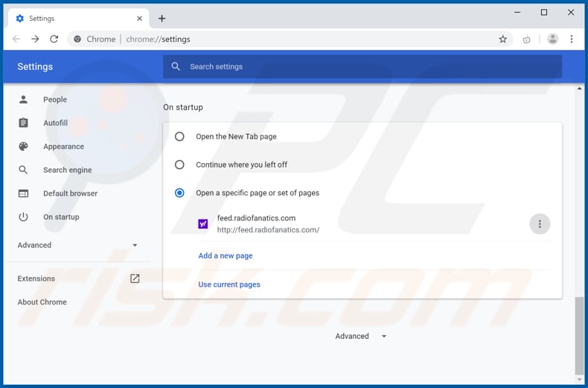Open Appearance settings
This screenshot has height=388, width=588.
[x=63, y=147]
